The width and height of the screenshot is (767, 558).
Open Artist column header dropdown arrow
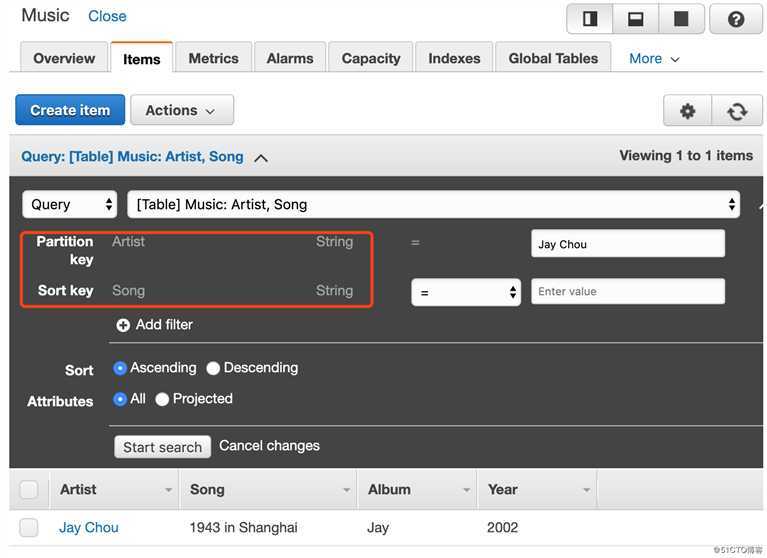click(168, 490)
